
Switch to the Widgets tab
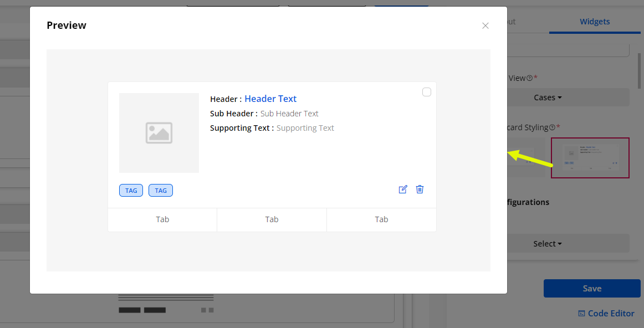(x=595, y=22)
